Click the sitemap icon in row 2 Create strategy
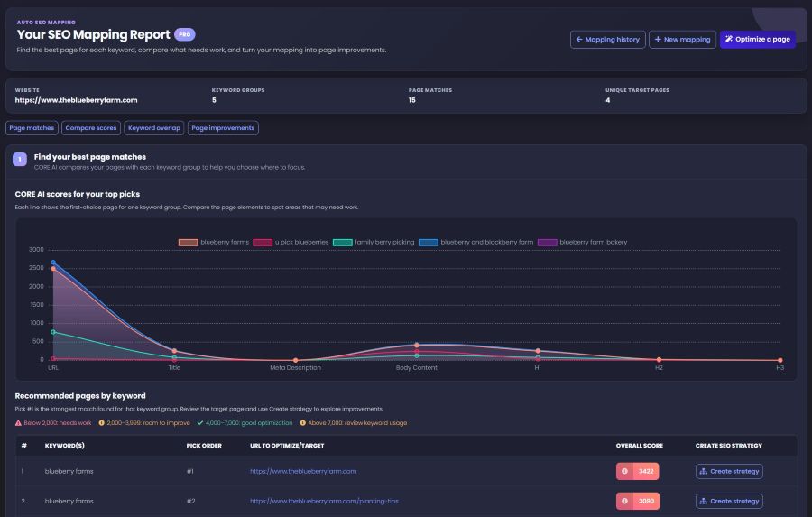This screenshot has height=517, width=812. pyautogui.click(x=703, y=501)
